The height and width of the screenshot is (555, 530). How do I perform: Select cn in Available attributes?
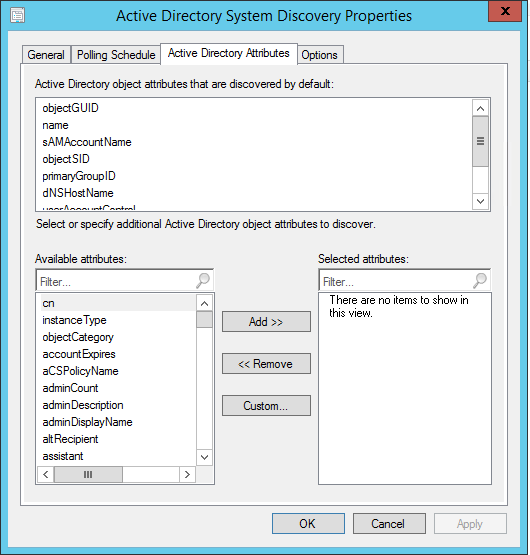click(x=117, y=303)
